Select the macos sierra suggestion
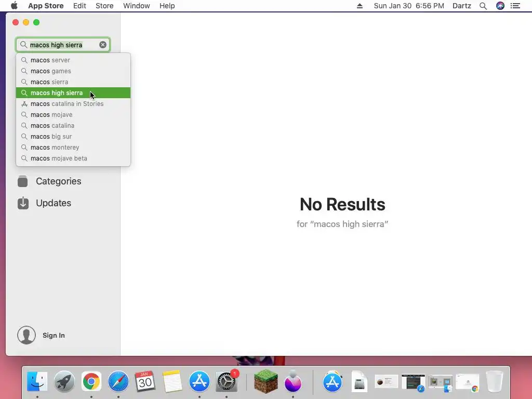532x399 pixels. 73,82
